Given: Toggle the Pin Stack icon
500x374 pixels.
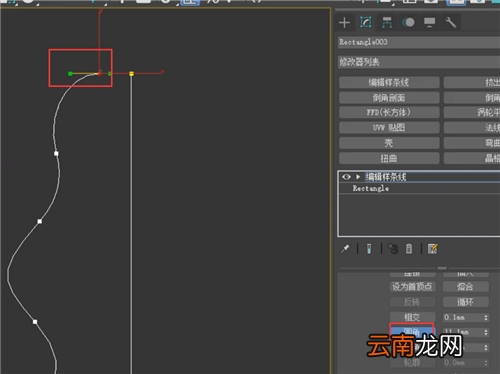Looking at the screenshot, I should (x=345, y=249).
